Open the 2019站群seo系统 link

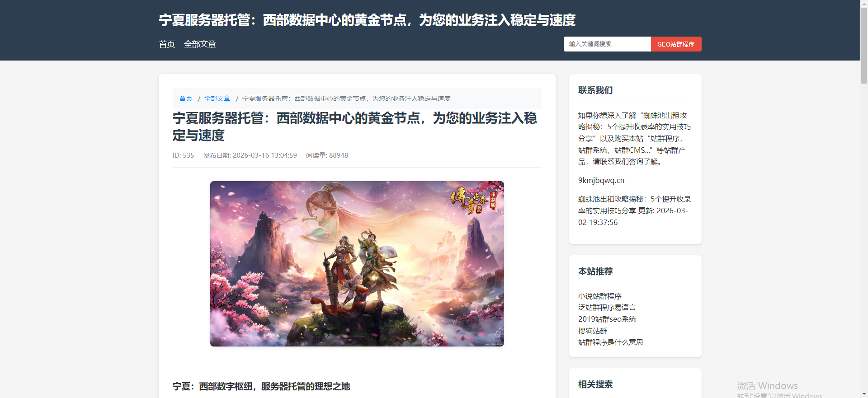pyautogui.click(x=607, y=319)
